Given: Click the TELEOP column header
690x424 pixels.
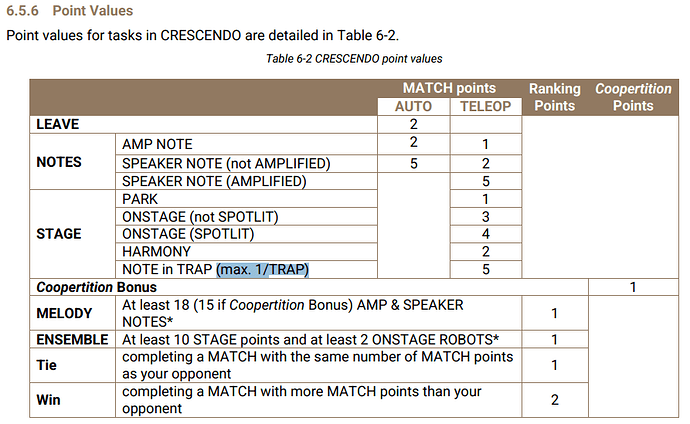Looking at the screenshot, I should [x=486, y=106].
